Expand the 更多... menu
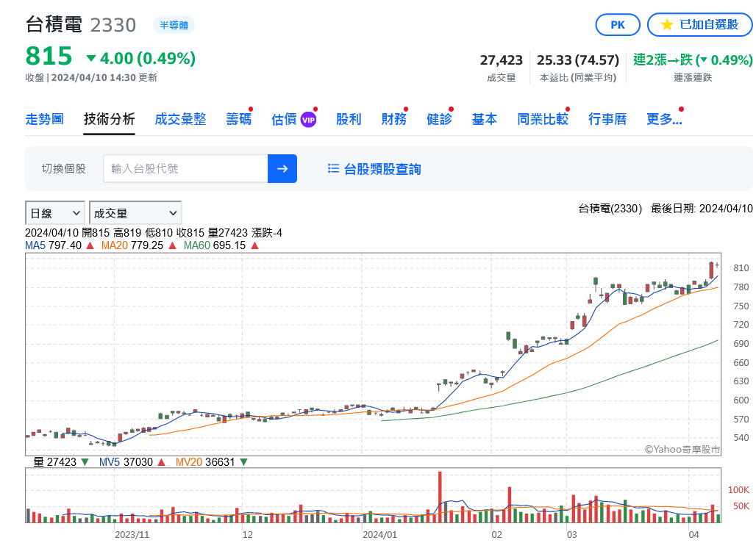 click(x=664, y=119)
